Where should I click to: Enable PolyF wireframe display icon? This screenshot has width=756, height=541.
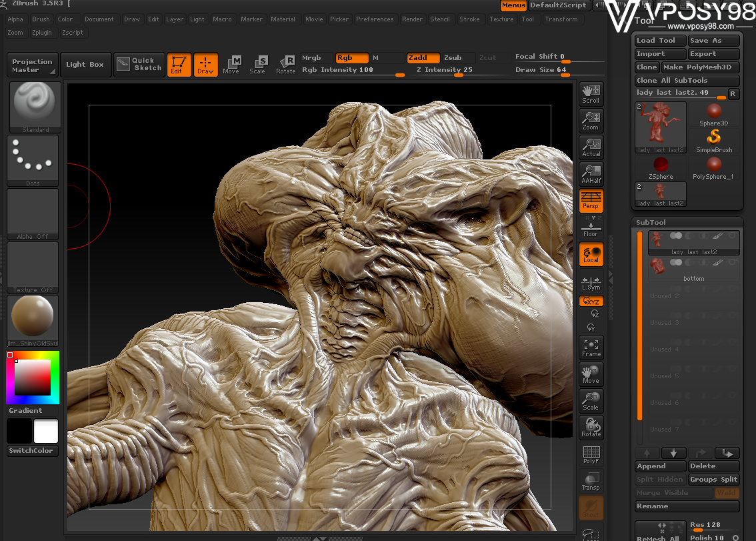pos(591,455)
